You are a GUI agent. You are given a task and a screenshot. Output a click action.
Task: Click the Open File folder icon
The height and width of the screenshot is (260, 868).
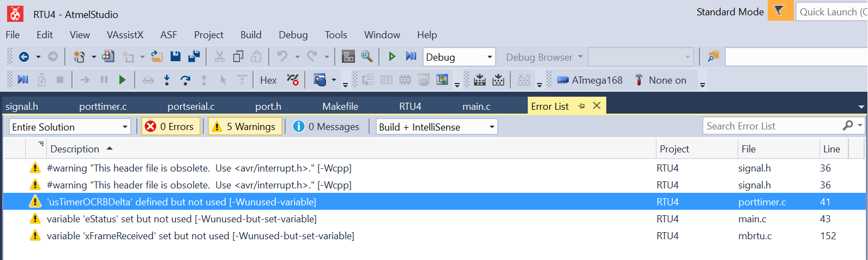[157, 57]
